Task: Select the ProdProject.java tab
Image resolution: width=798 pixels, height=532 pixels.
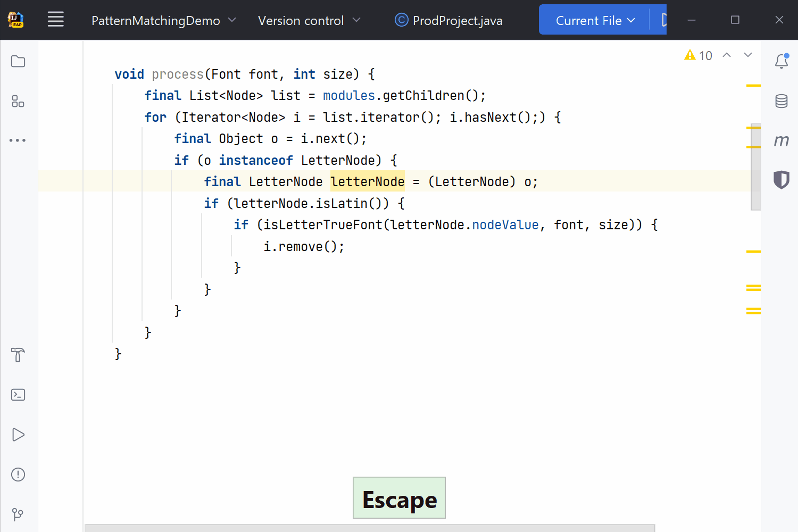Action: click(x=448, y=20)
